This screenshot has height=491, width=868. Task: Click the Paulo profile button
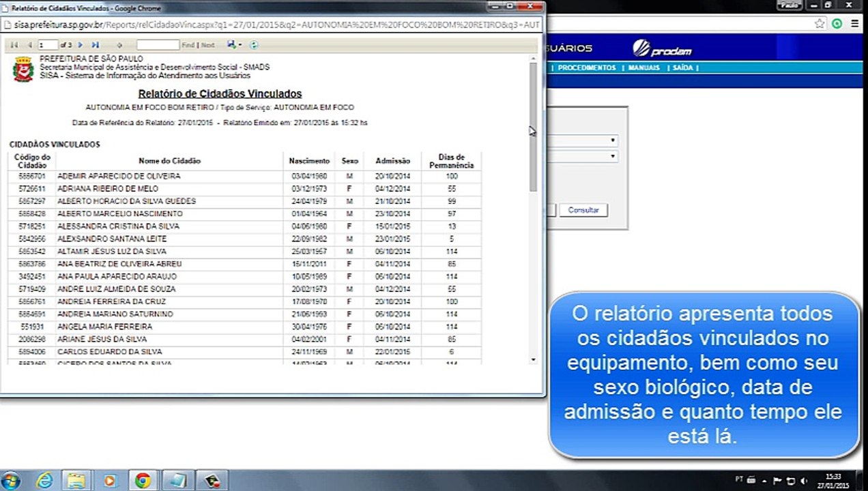pos(790,5)
